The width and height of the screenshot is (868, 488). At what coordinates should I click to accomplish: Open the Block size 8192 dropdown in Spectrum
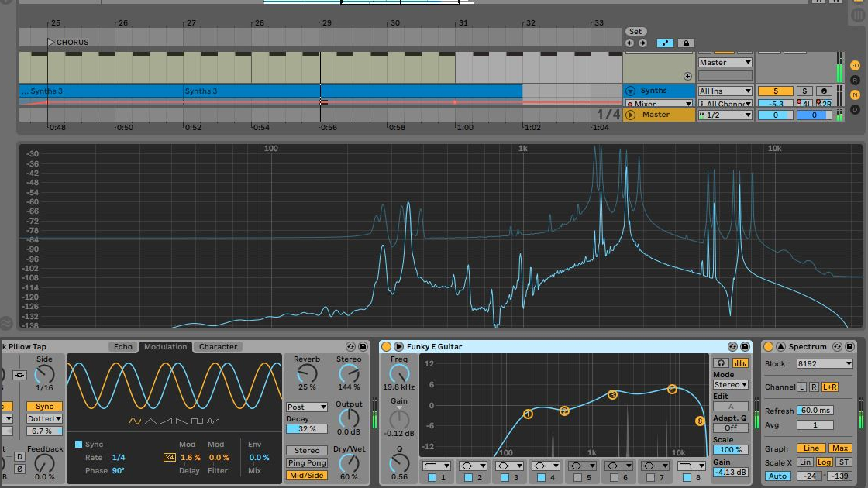point(825,363)
